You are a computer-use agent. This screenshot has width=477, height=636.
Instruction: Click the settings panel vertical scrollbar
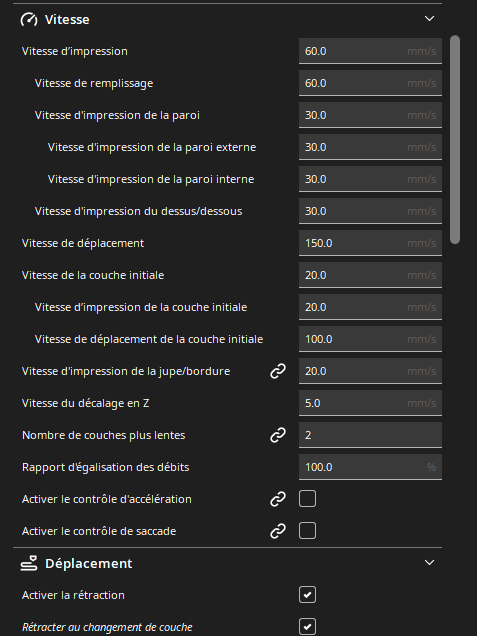(455, 140)
